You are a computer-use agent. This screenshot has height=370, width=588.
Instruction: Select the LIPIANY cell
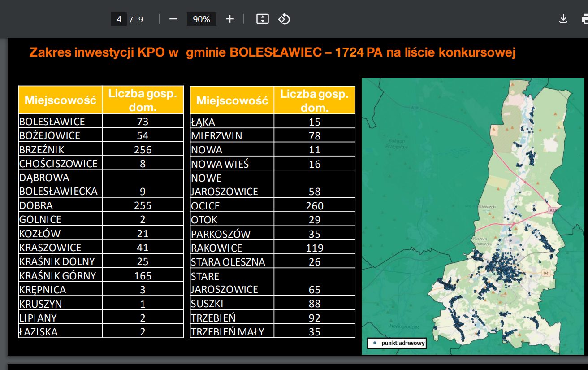tap(60, 318)
